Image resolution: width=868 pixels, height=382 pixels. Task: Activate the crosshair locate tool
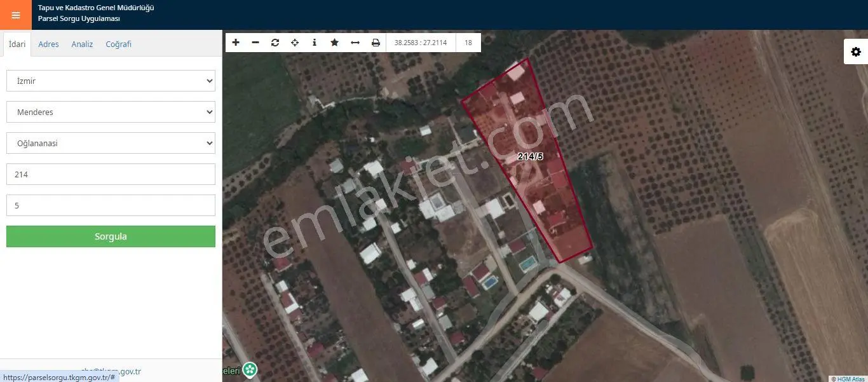click(x=295, y=43)
